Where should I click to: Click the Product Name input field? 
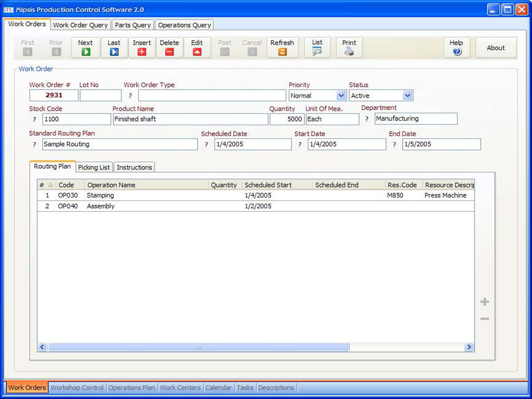tap(190, 119)
